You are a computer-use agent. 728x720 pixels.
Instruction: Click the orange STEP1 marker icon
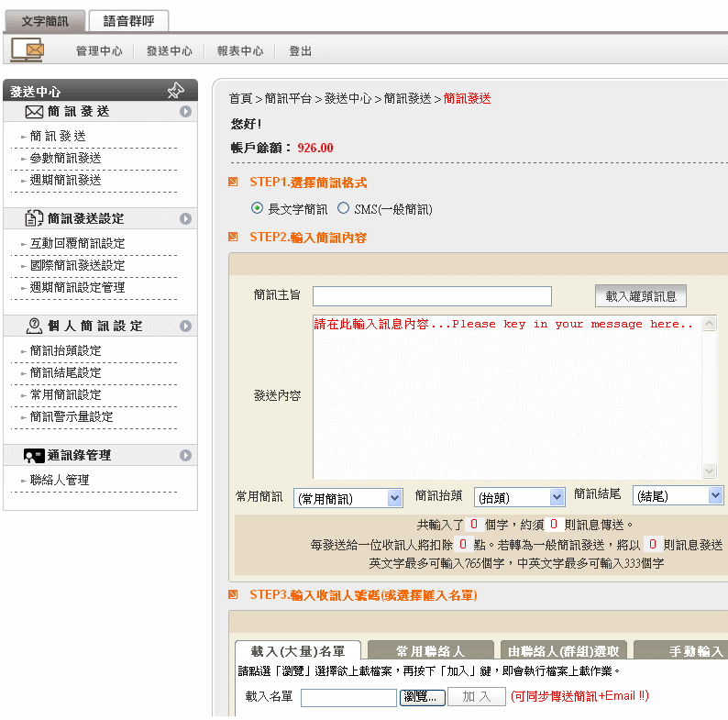tap(233, 182)
